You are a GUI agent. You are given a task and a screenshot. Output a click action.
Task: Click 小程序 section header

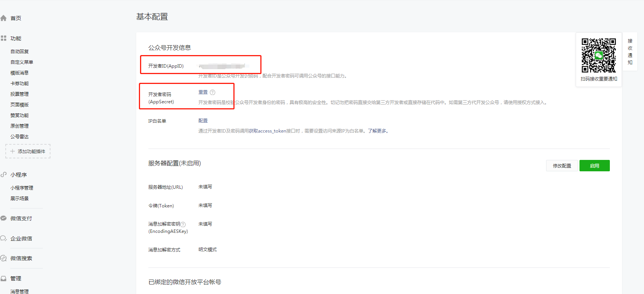[x=19, y=175]
